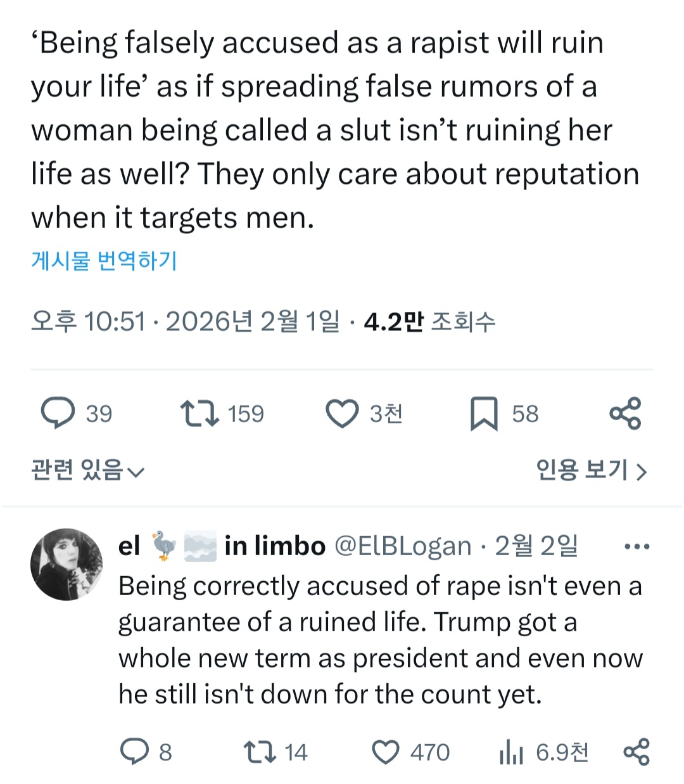Image resolution: width=684 pixels, height=784 pixels.
Task: Click the 4.2만 조회수 view count
Action: pyautogui.click(x=429, y=322)
